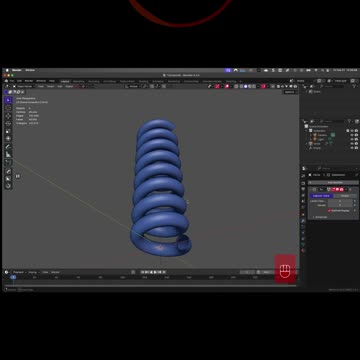The height and width of the screenshot is (360, 360).
Task: Open viewport Options dropdown
Action: tap(291, 92)
